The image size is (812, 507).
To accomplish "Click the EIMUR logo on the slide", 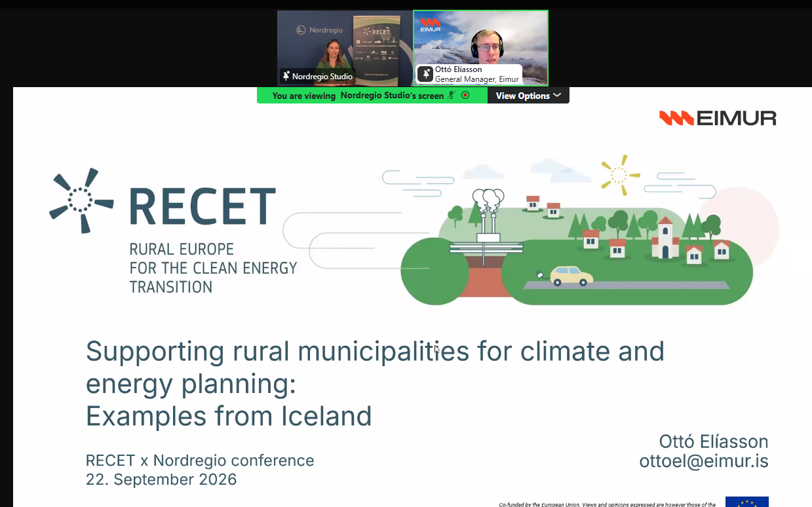I will click(718, 118).
